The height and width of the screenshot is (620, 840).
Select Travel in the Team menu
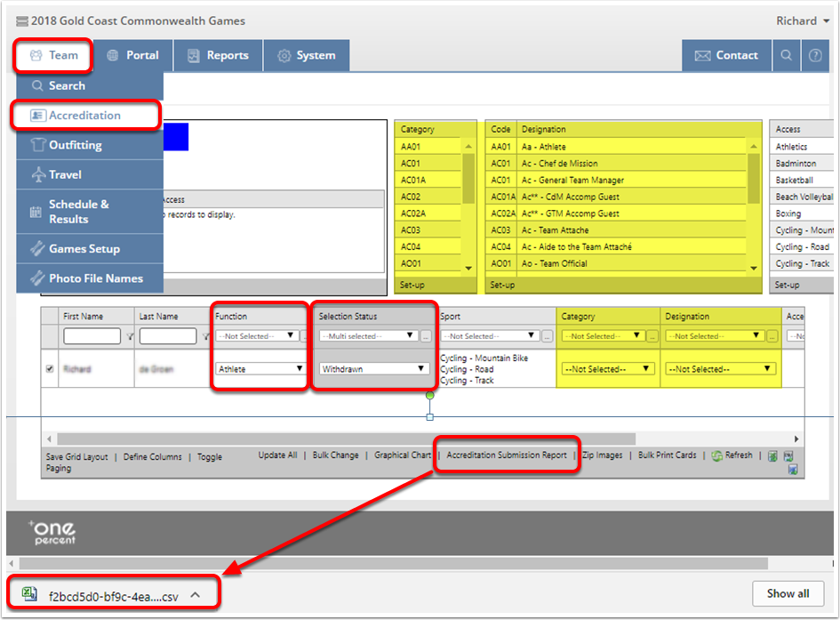coord(90,174)
